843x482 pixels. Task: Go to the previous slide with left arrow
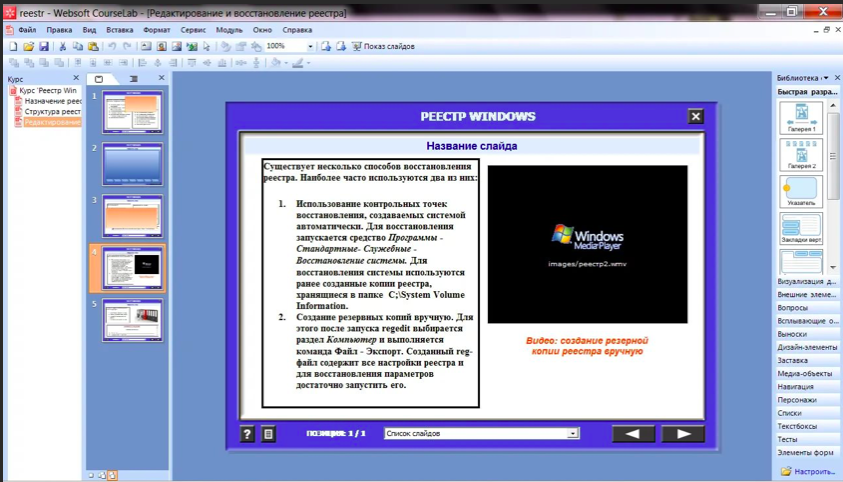[633, 434]
